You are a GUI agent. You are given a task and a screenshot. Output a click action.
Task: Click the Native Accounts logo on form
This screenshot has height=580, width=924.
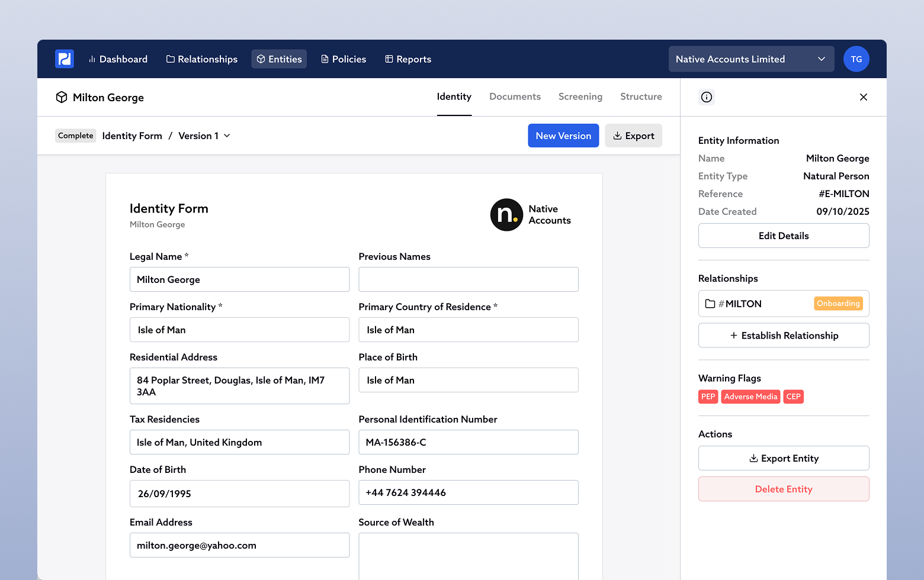click(530, 215)
